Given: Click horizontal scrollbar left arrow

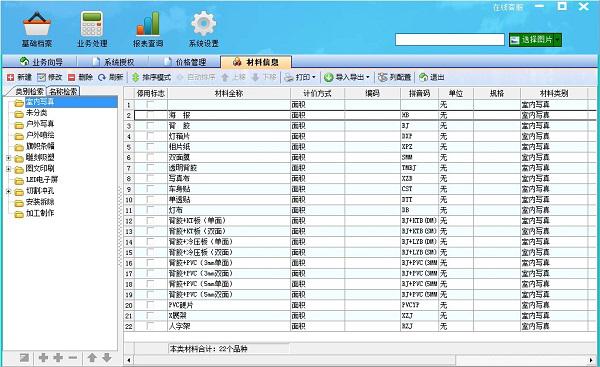Looking at the screenshot, I should 129,360.
